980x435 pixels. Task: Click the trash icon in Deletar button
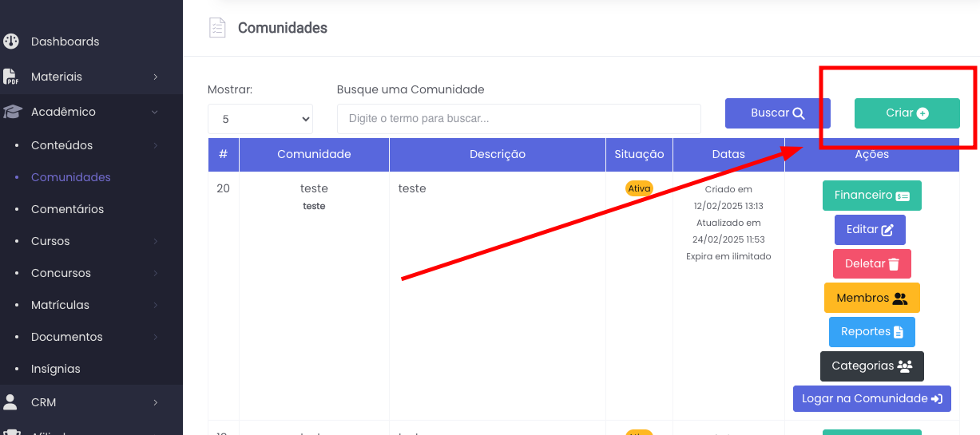(894, 264)
